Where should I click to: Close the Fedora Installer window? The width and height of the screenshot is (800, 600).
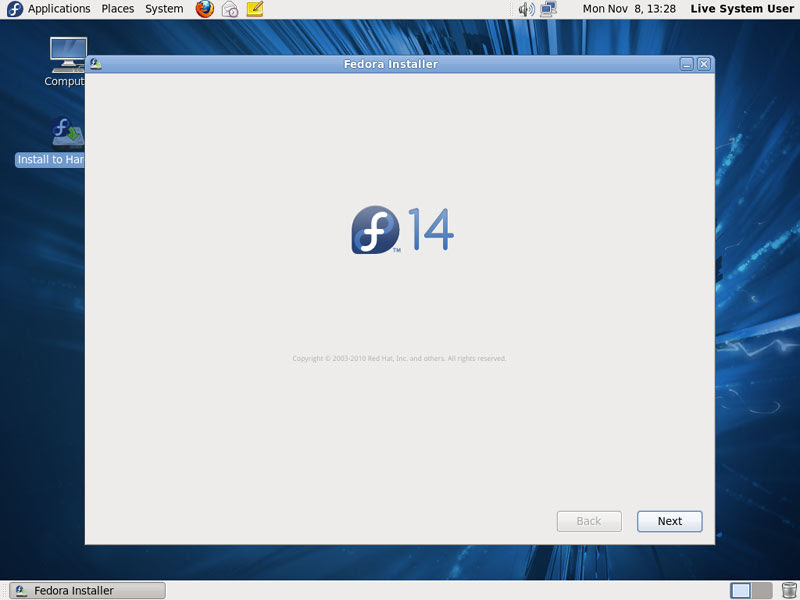point(704,64)
